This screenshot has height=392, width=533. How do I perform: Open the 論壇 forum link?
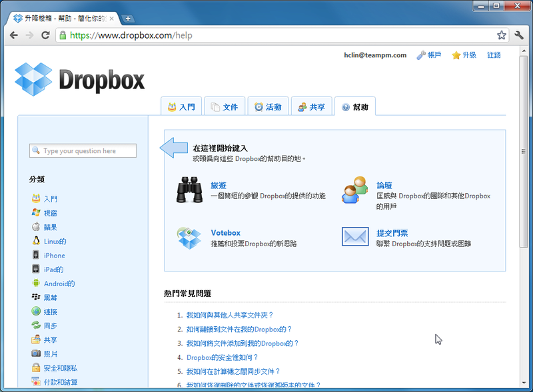click(384, 185)
